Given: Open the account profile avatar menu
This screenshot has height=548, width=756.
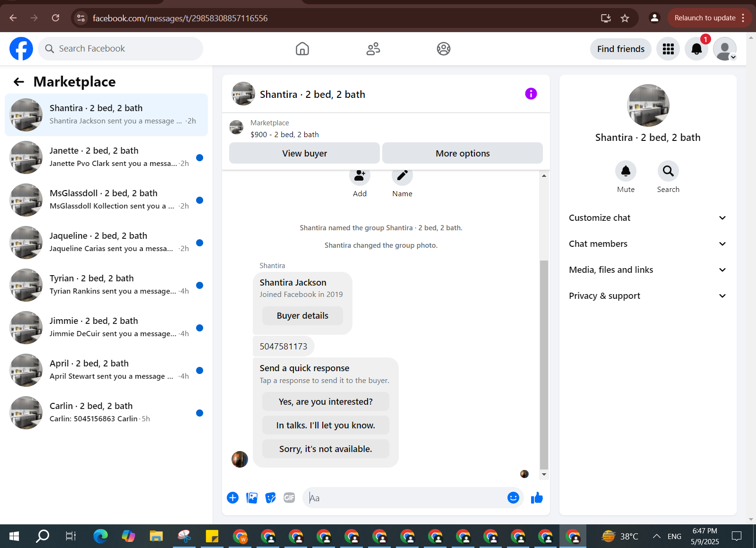Looking at the screenshot, I should coord(725,49).
